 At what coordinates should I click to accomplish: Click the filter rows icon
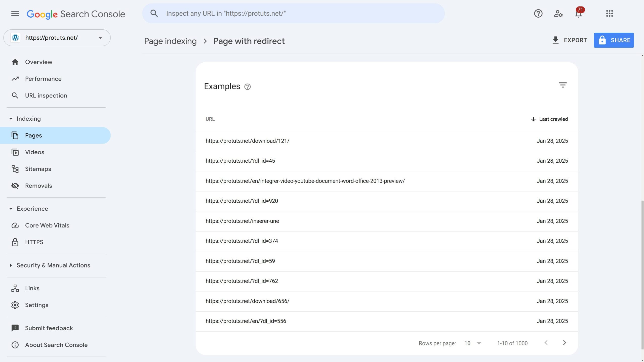coord(563,85)
